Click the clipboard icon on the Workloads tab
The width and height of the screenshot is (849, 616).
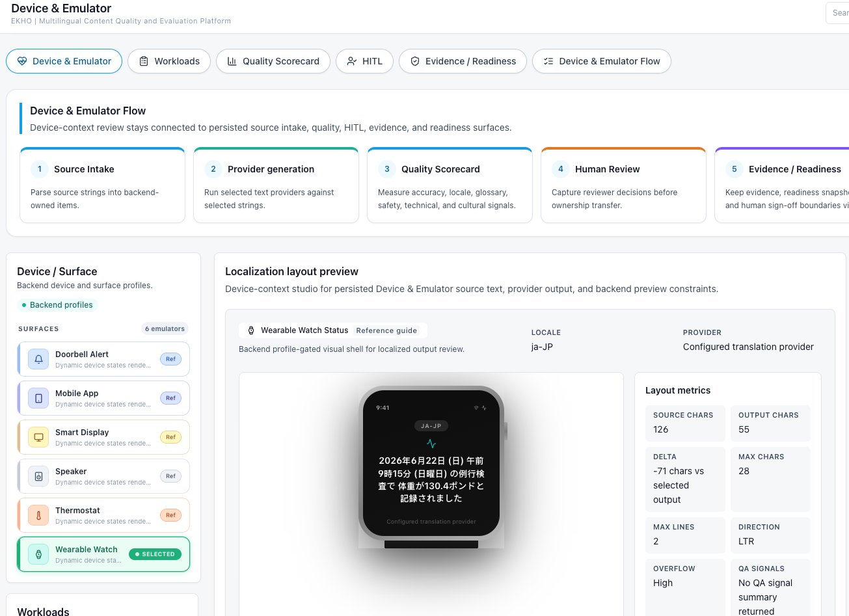144,61
